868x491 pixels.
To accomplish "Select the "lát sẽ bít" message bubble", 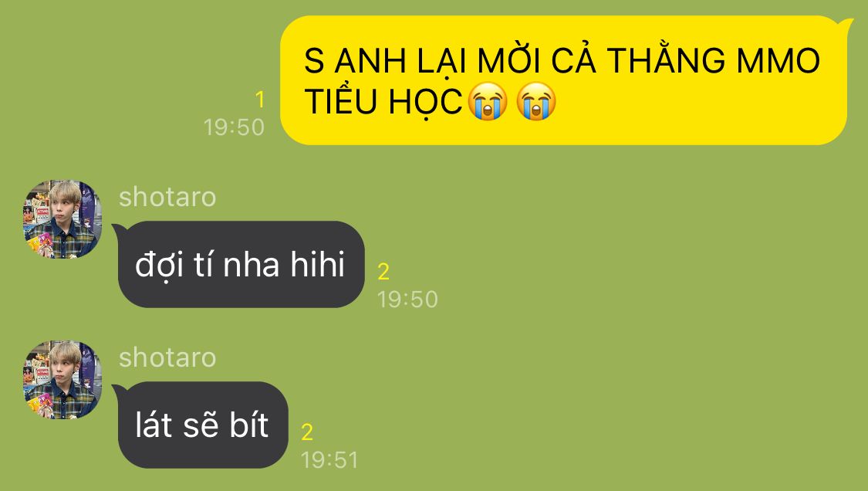I will tap(201, 425).
